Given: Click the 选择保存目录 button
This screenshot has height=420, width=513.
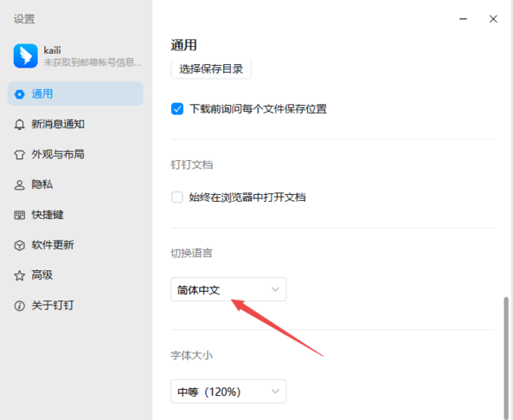Looking at the screenshot, I should point(211,68).
